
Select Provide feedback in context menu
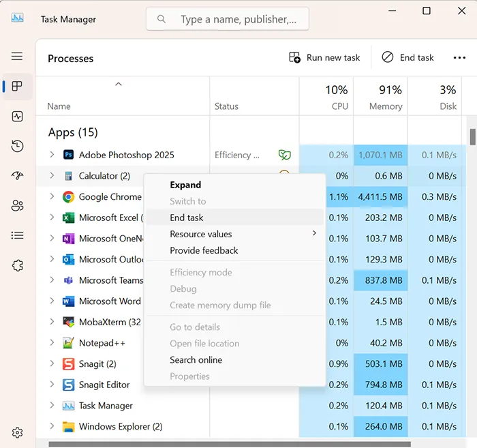pos(204,250)
